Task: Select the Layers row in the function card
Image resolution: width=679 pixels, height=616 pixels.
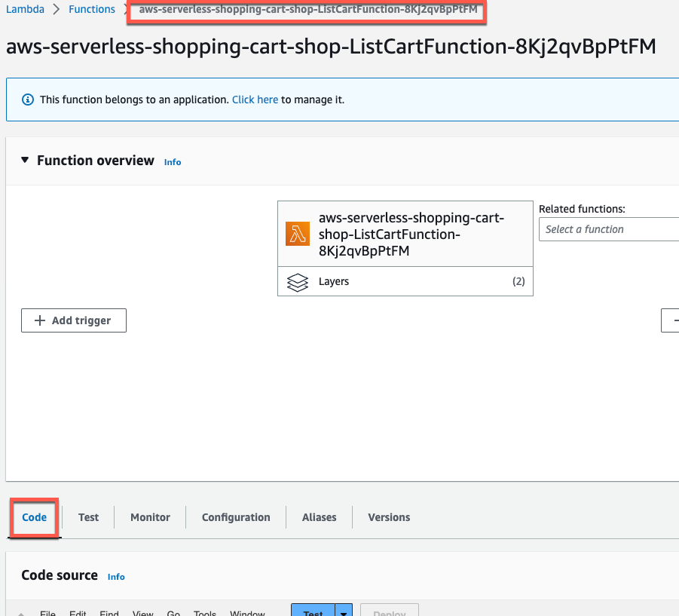Action: 405,281
